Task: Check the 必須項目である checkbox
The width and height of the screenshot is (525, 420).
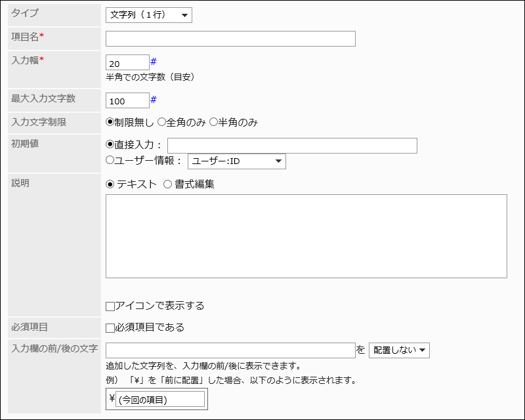Action: coord(110,328)
